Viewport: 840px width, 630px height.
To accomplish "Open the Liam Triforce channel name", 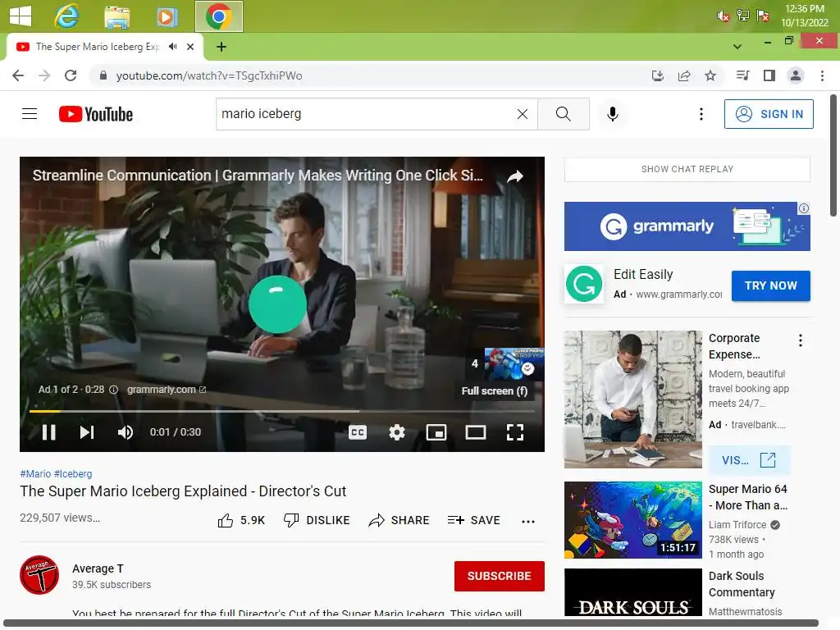I will [737, 524].
